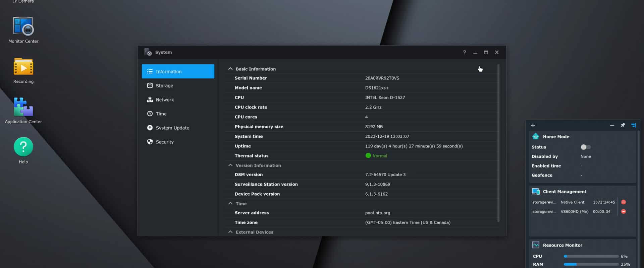
Task: Add a widget with the plus icon
Action: (533, 125)
